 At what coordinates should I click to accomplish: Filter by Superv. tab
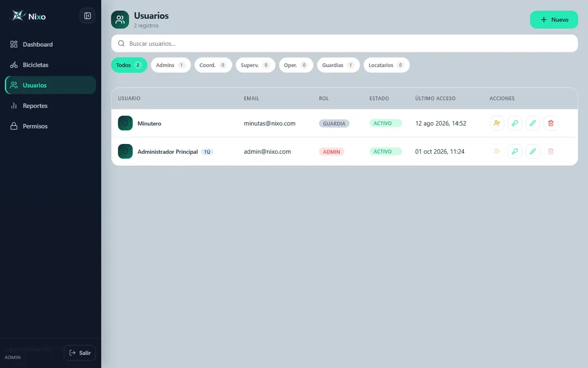pyautogui.click(x=255, y=65)
